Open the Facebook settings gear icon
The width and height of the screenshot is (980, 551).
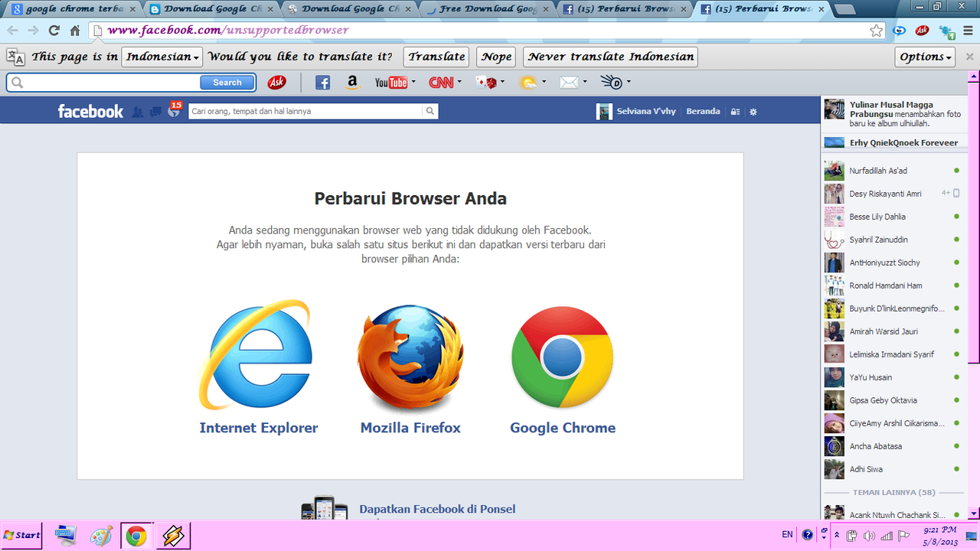(x=753, y=111)
